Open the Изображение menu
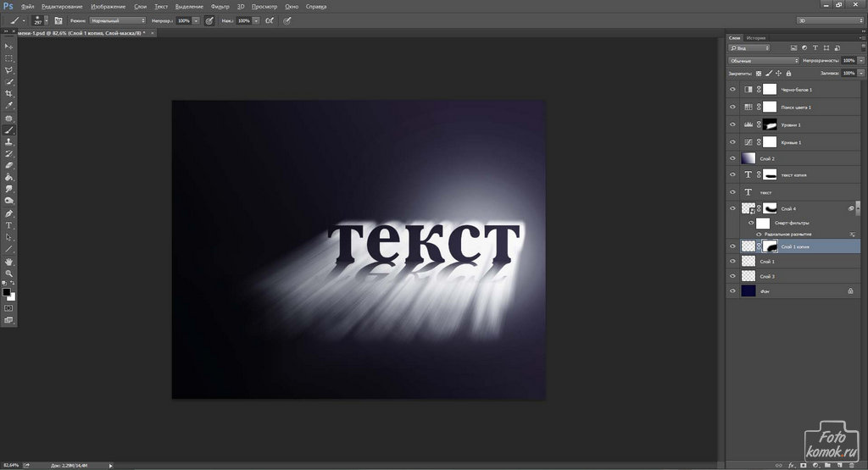 pyautogui.click(x=108, y=7)
